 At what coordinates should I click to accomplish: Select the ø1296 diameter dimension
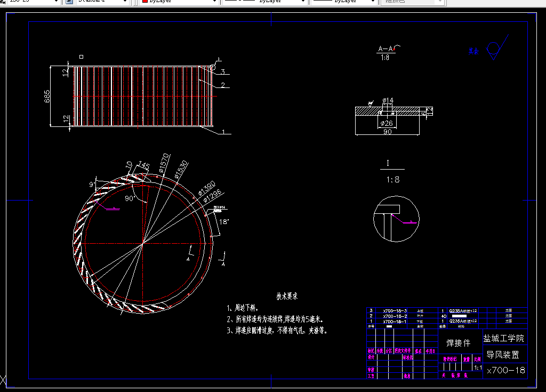[212, 196]
